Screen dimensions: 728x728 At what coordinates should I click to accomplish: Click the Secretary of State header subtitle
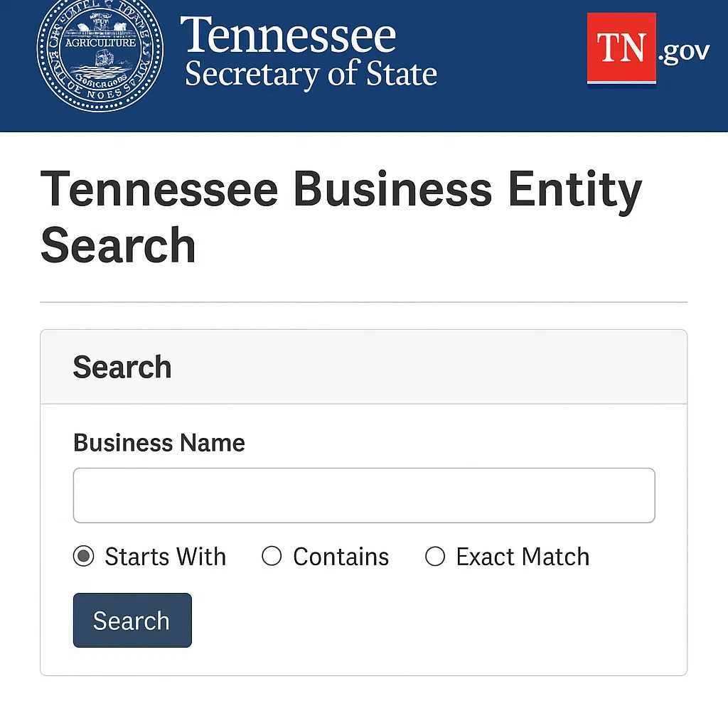coord(311,75)
